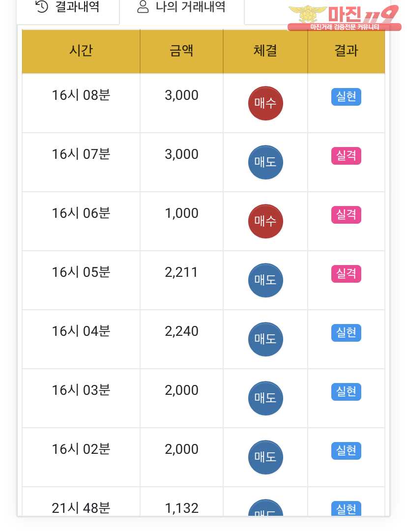The width and height of the screenshot is (407, 532).
Task: Click the 실현 badge at 16시 08분
Action: (x=346, y=97)
